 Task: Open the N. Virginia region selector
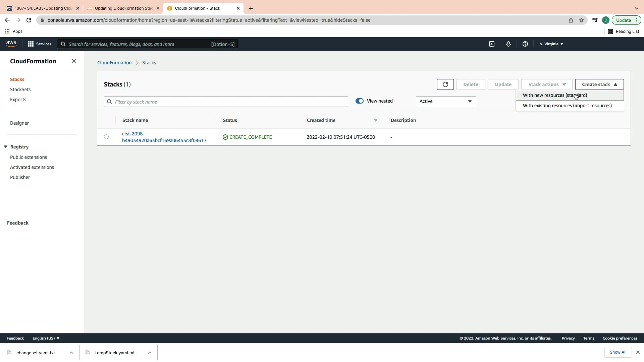[x=551, y=44]
